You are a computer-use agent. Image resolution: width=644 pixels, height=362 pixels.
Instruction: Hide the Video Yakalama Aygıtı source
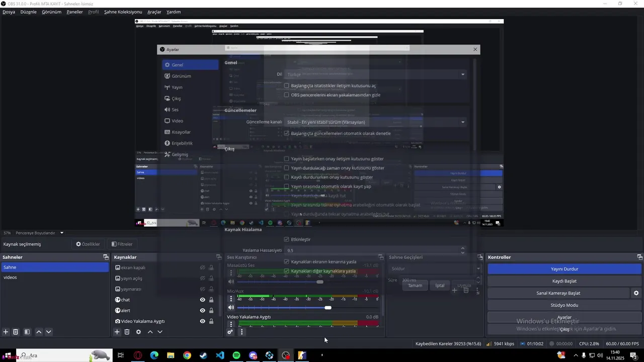202,321
